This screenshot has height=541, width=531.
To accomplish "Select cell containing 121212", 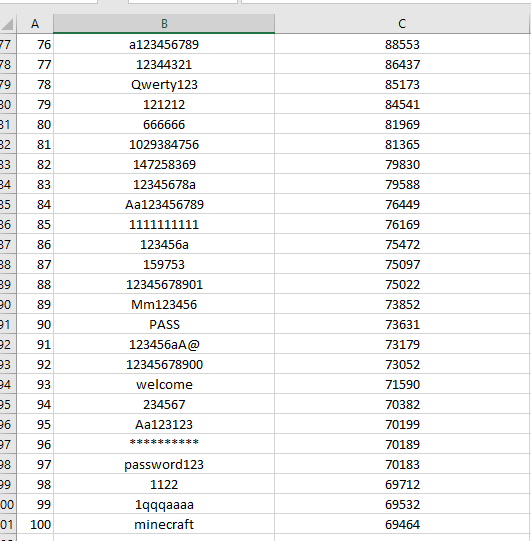I will click(x=164, y=104).
